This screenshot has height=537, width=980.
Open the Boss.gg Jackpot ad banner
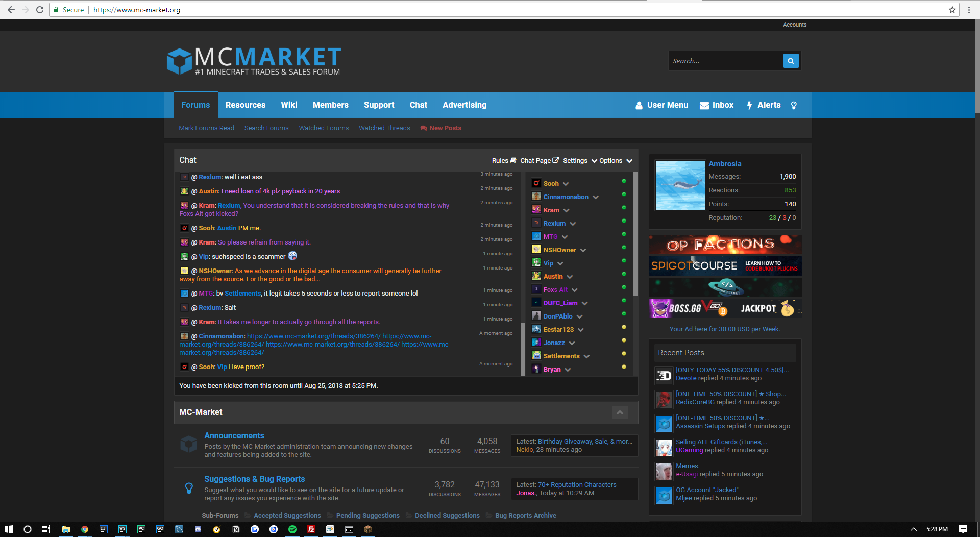[x=725, y=308]
